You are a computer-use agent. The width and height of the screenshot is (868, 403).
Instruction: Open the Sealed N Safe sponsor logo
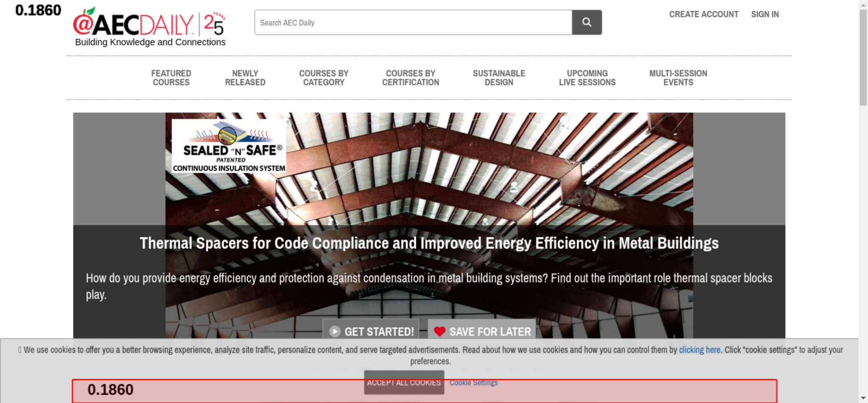229,146
